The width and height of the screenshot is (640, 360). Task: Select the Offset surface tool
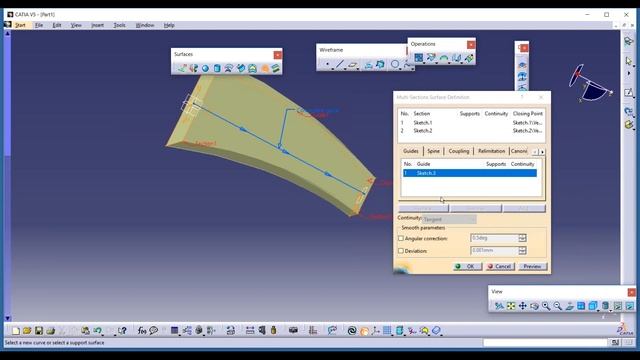[x=229, y=68]
